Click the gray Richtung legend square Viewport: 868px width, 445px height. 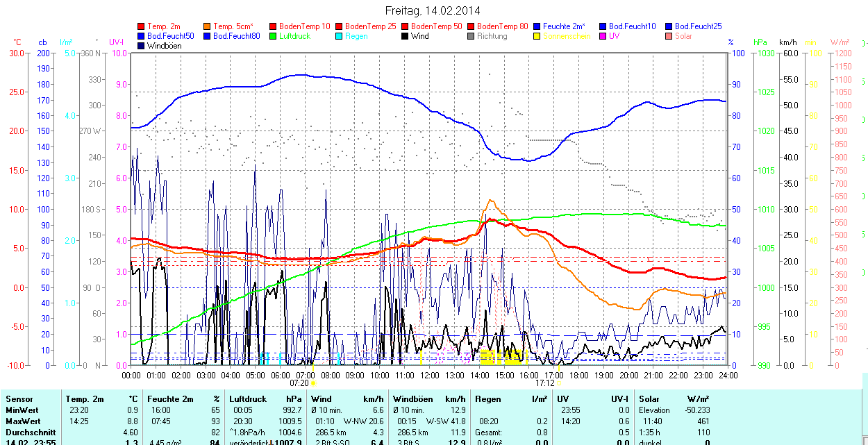(x=471, y=36)
